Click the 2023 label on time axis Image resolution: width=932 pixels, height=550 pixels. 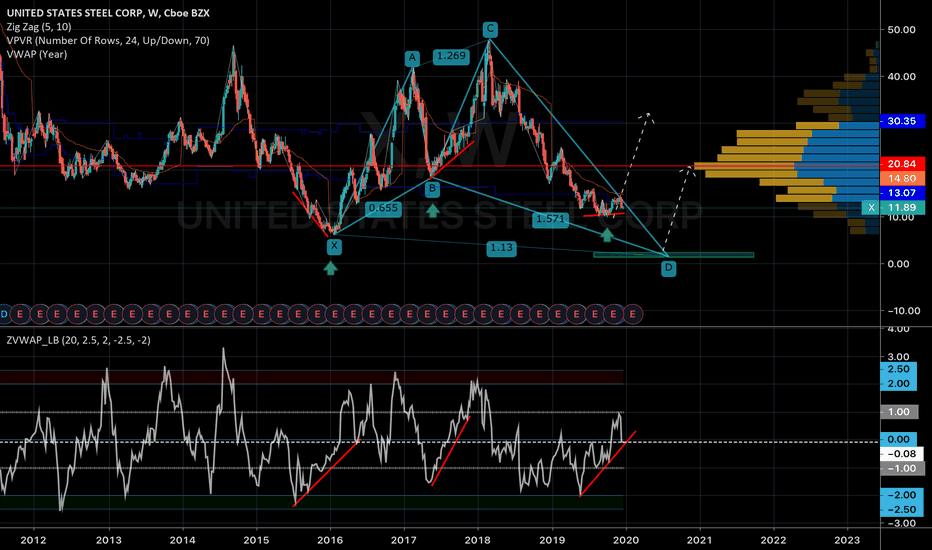point(847,540)
